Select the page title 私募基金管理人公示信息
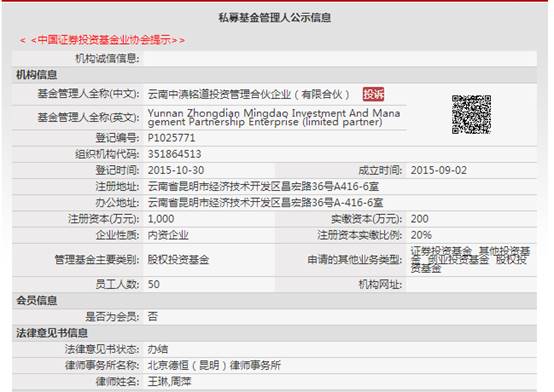The height and width of the screenshot is (392, 554). tap(275, 17)
